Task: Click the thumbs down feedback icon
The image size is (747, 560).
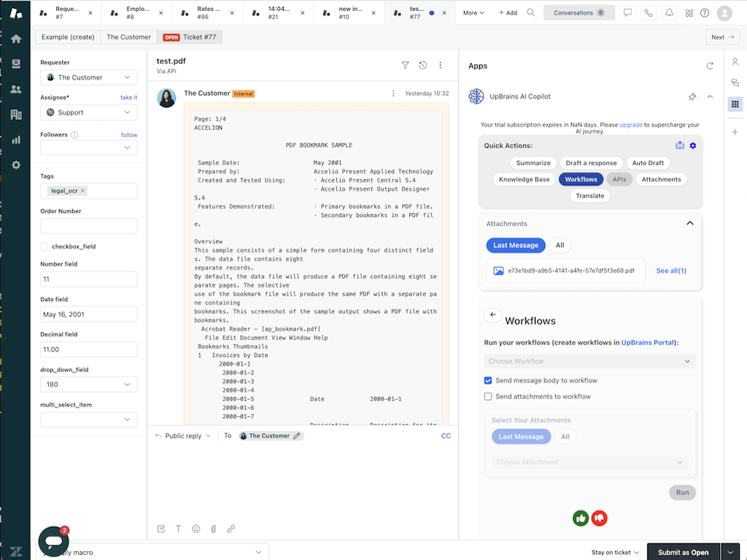Action: [600, 518]
